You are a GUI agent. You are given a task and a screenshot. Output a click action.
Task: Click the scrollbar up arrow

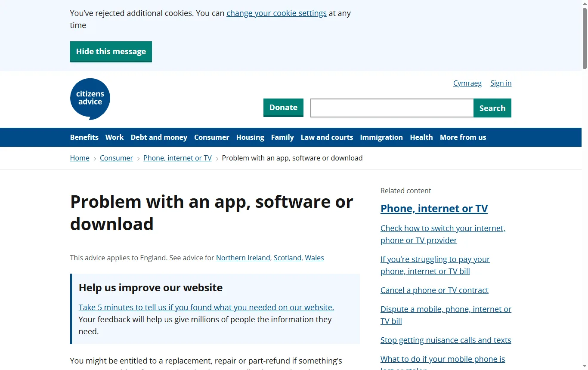click(x=585, y=3)
